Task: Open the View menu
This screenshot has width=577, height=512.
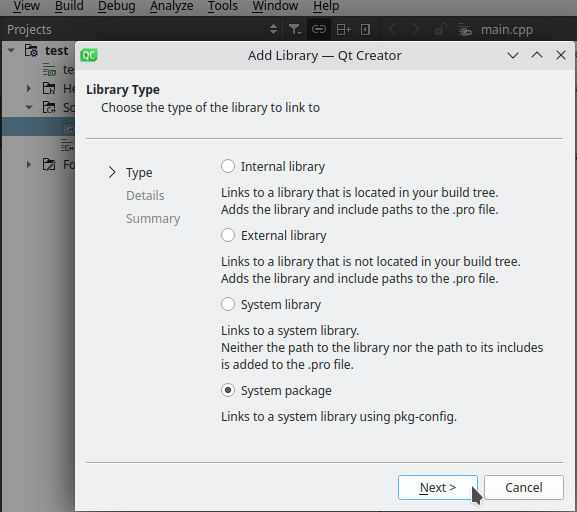Action: pyautogui.click(x=26, y=6)
